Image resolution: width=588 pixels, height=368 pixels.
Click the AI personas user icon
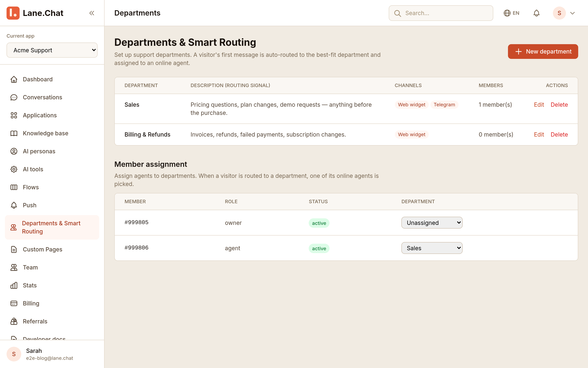(14, 151)
